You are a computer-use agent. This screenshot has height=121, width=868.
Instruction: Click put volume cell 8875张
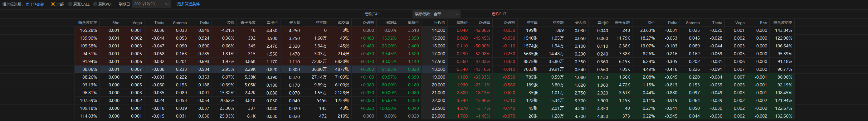[x=530, y=61]
